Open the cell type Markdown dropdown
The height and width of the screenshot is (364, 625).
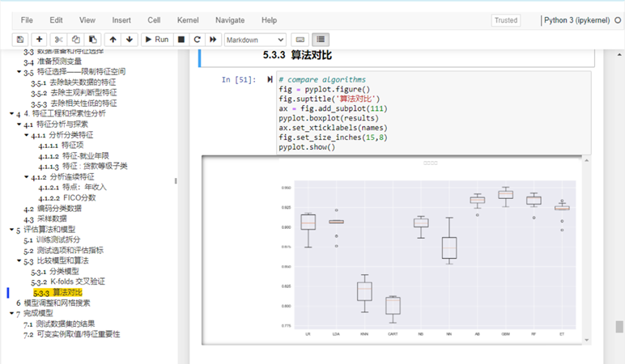(255, 39)
